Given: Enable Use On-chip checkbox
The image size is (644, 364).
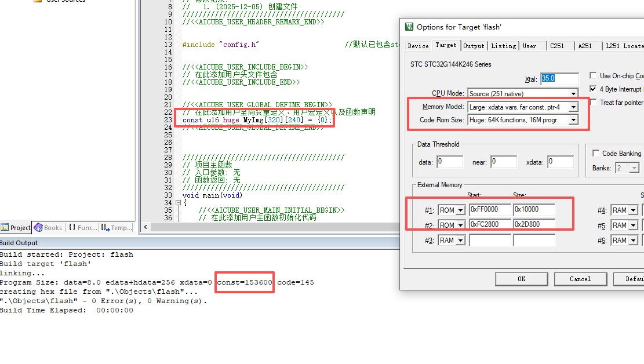Looking at the screenshot, I should tap(593, 75).
